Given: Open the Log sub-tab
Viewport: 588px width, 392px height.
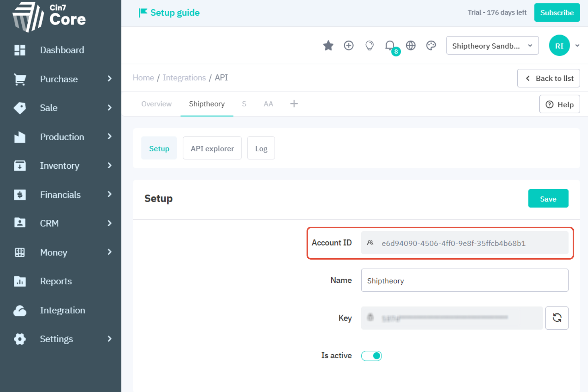Looking at the screenshot, I should 261,148.
